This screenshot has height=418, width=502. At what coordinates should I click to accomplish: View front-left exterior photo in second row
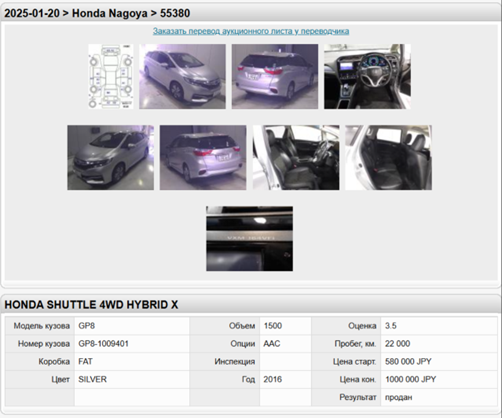[x=111, y=158]
